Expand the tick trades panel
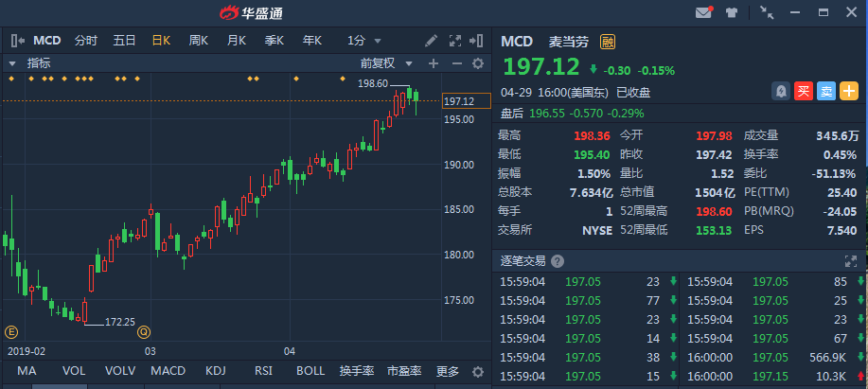Viewport: 868px width, 389px height. click(850, 261)
